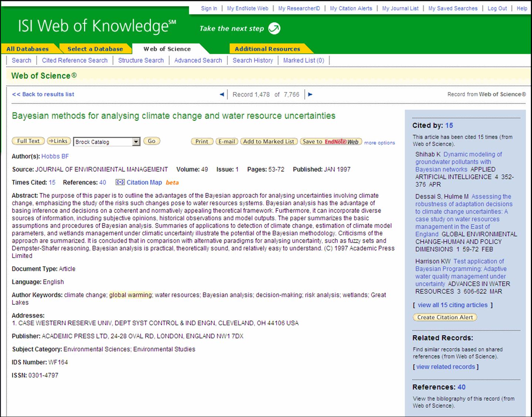The height and width of the screenshot is (417, 532).
Task: Click the Take the next step arrow icon
Action: (x=274, y=28)
